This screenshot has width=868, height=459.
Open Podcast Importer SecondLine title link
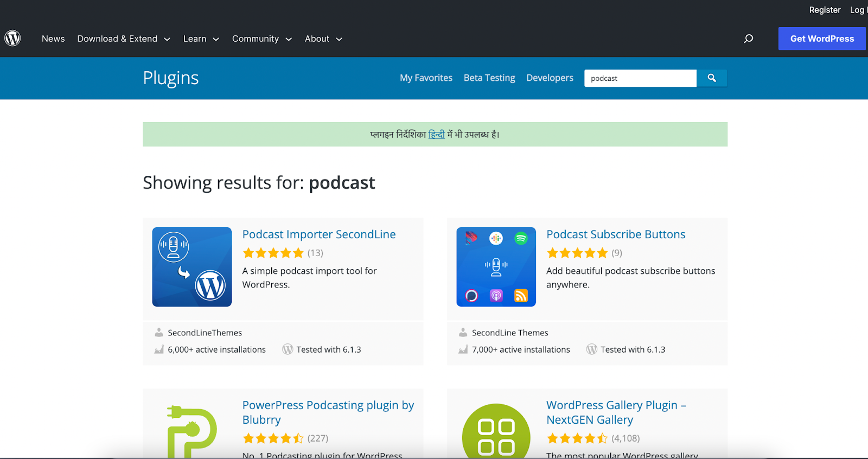(319, 234)
